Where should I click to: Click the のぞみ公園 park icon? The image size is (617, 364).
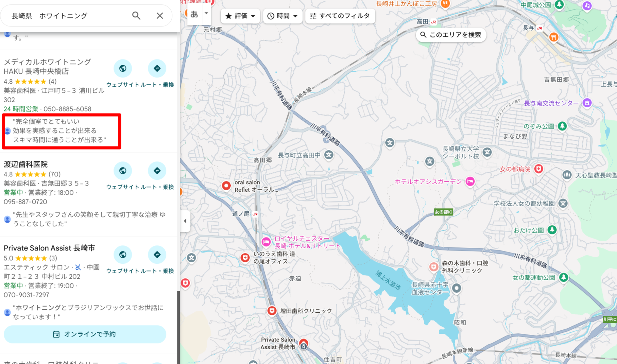562,126
